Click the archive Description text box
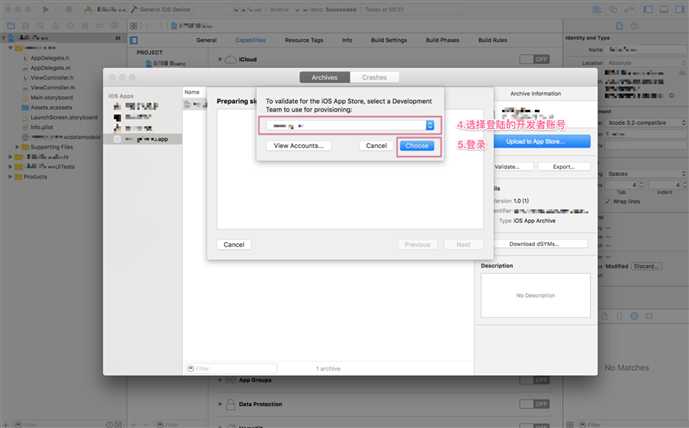The image size is (689, 428). tap(535, 295)
